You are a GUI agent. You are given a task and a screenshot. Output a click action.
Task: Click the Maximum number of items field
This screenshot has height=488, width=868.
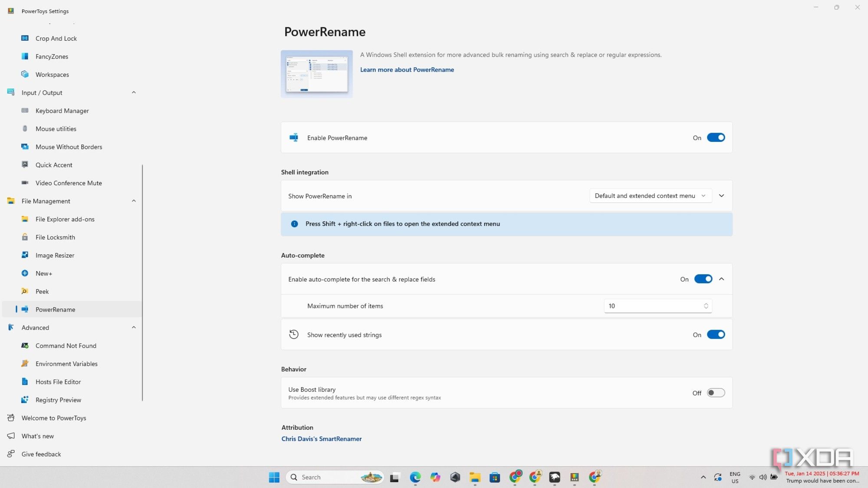coord(658,306)
